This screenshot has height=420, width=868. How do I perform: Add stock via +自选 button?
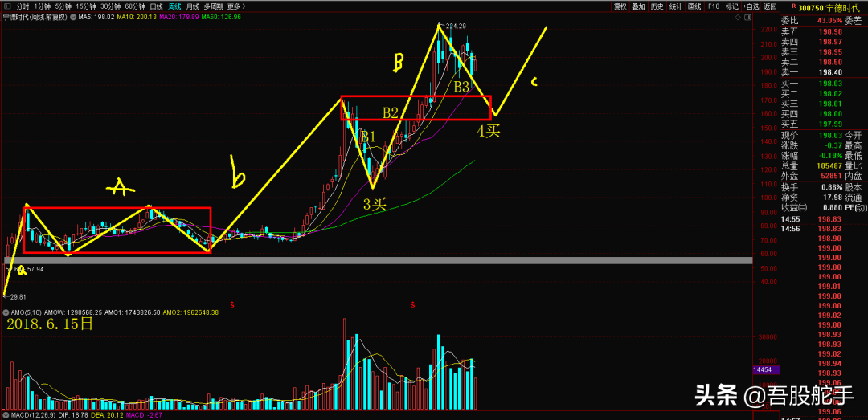coord(751,6)
